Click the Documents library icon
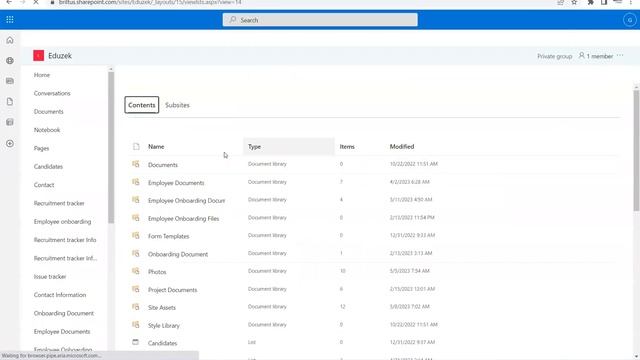This screenshot has height=360, width=640. (x=136, y=164)
